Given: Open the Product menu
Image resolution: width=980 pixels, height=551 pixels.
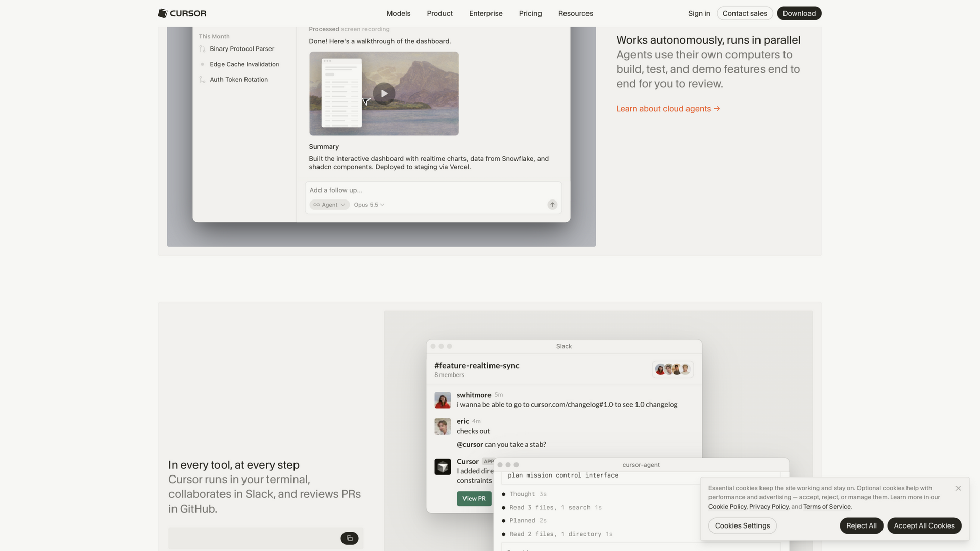Looking at the screenshot, I should pyautogui.click(x=440, y=13).
